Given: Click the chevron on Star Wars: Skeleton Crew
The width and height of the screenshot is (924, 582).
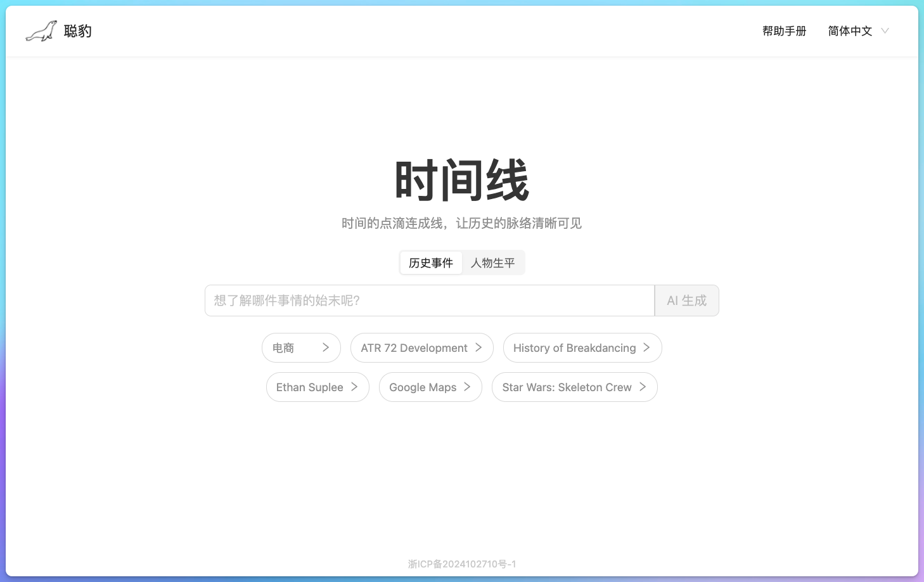Looking at the screenshot, I should 644,387.
